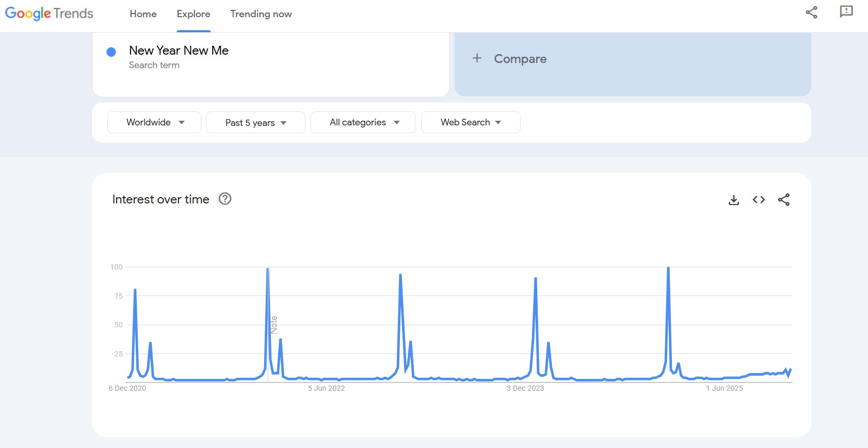Click the Note marker on the chart
868x448 pixels.
[274, 325]
